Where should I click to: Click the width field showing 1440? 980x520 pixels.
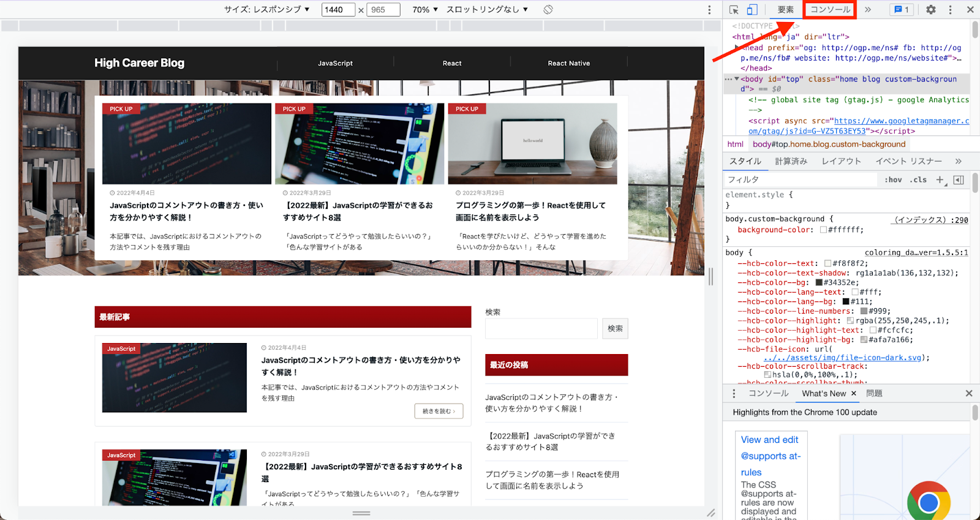point(338,10)
